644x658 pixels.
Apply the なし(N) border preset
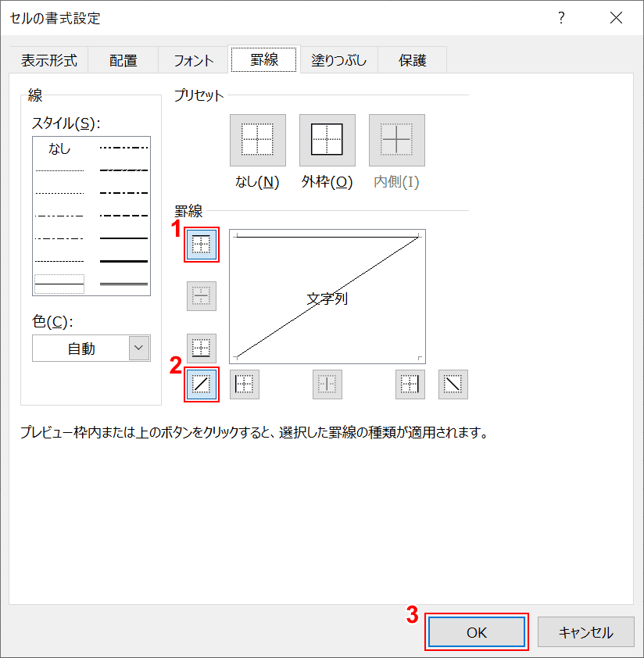(x=258, y=140)
